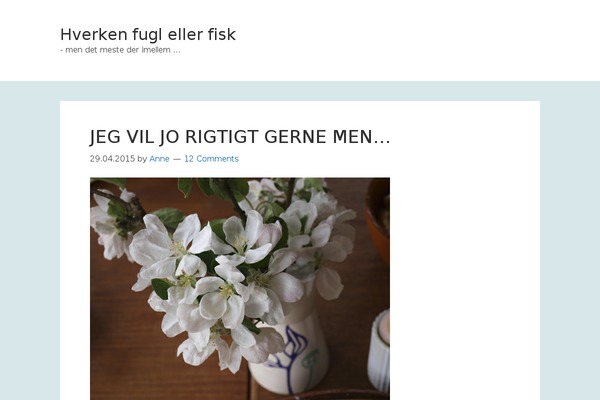600x400 pixels.
Task: Open the 12 Comments link
Action: (211, 158)
